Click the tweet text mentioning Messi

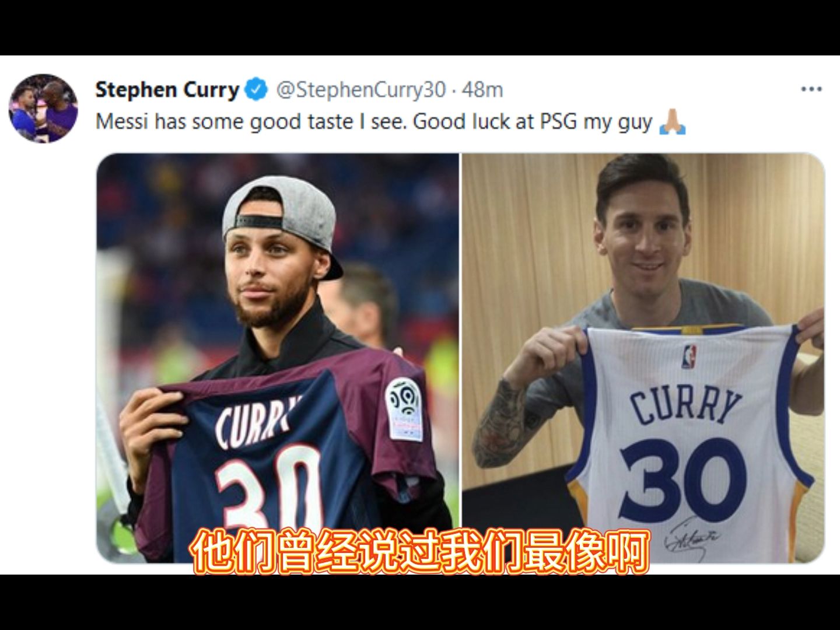coord(374,122)
